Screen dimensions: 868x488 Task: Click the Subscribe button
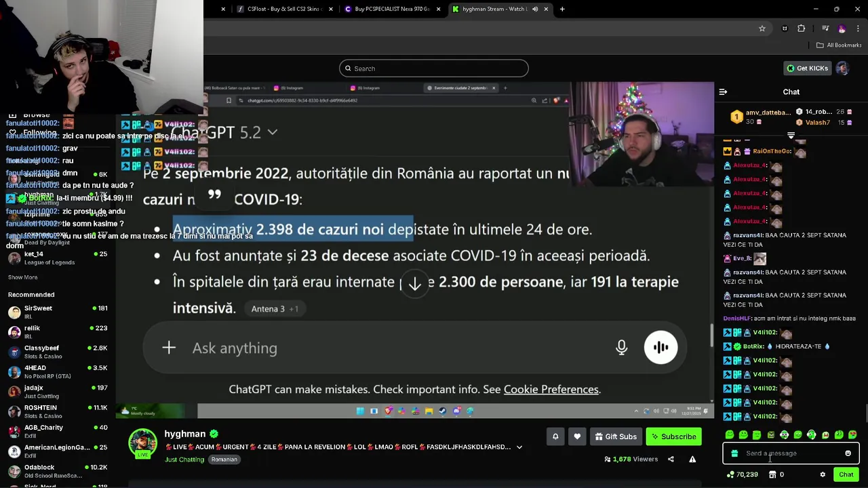pos(674,436)
